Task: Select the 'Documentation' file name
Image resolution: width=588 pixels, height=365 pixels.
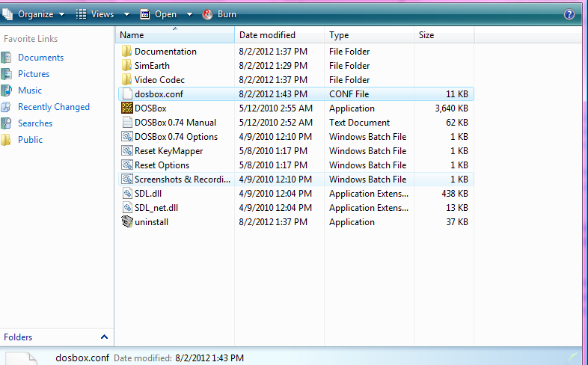Action: [x=165, y=52]
